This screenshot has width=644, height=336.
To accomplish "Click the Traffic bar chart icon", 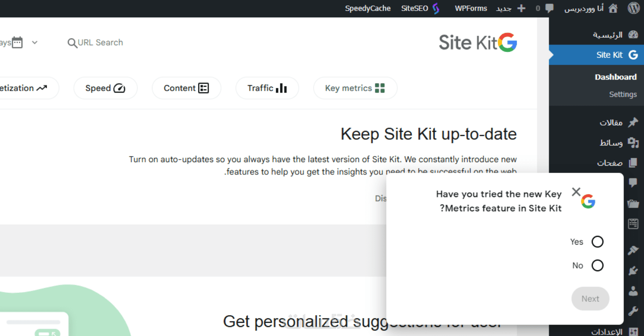I will click(x=281, y=88).
